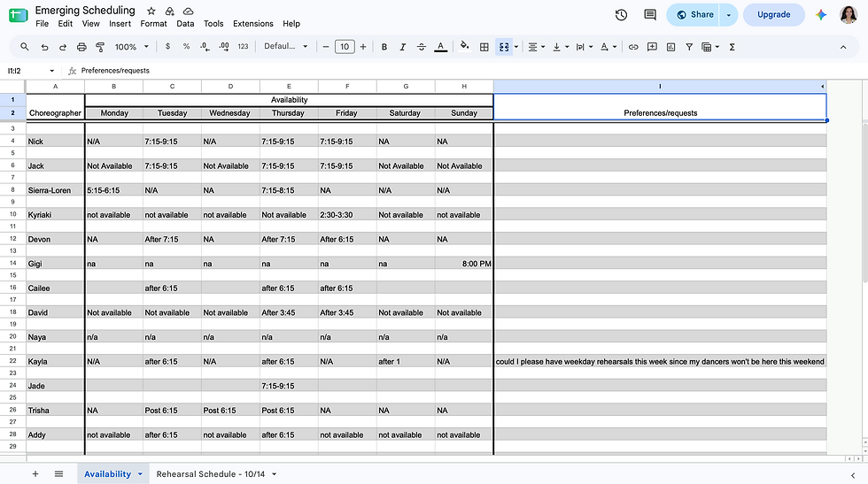Increase font size plus button

pyautogui.click(x=363, y=47)
